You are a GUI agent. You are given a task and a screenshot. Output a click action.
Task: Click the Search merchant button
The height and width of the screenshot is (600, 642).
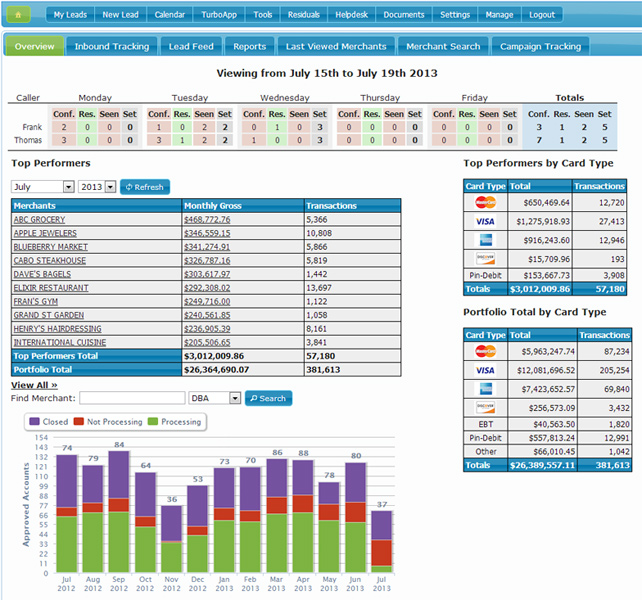click(x=269, y=398)
